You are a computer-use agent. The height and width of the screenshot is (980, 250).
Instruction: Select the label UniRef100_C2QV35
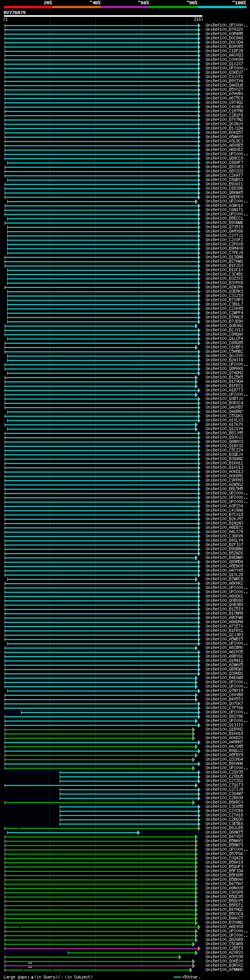coord(224,772)
